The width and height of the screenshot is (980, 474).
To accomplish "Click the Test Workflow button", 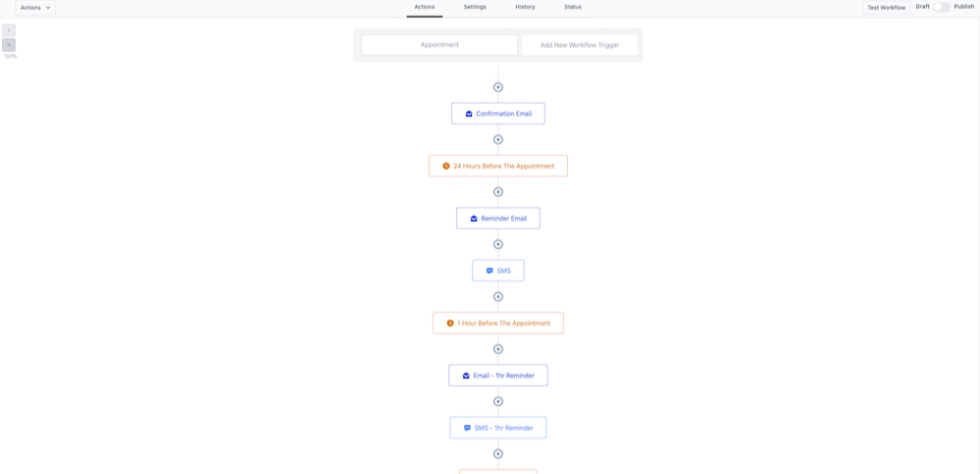I will (886, 7).
